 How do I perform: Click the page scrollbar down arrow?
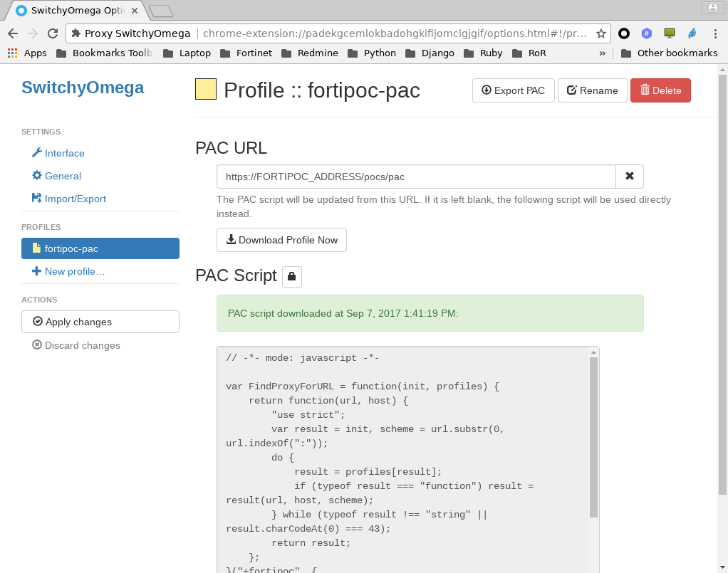point(722,567)
